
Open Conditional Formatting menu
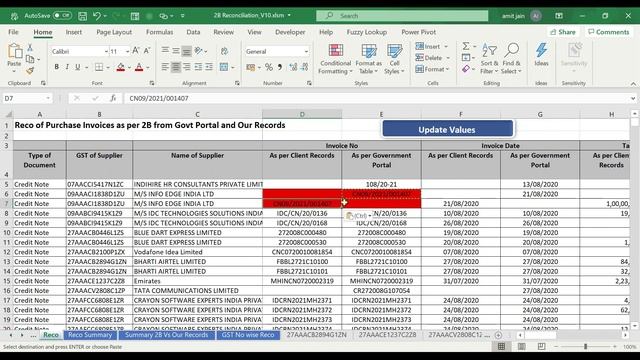pyautogui.click(x=335, y=59)
